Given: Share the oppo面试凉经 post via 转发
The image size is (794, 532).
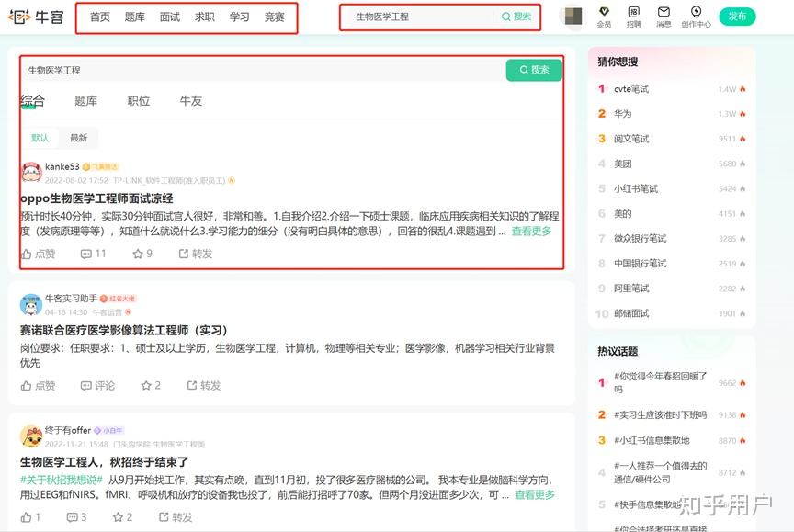Looking at the screenshot, I should tap(196, 254).
